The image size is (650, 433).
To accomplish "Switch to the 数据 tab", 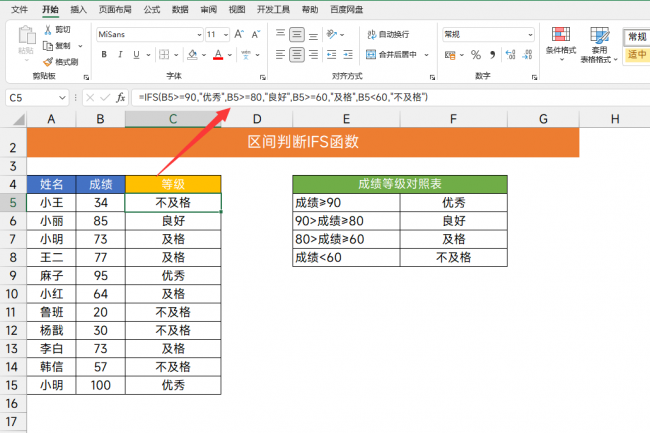I will (180, 10).
